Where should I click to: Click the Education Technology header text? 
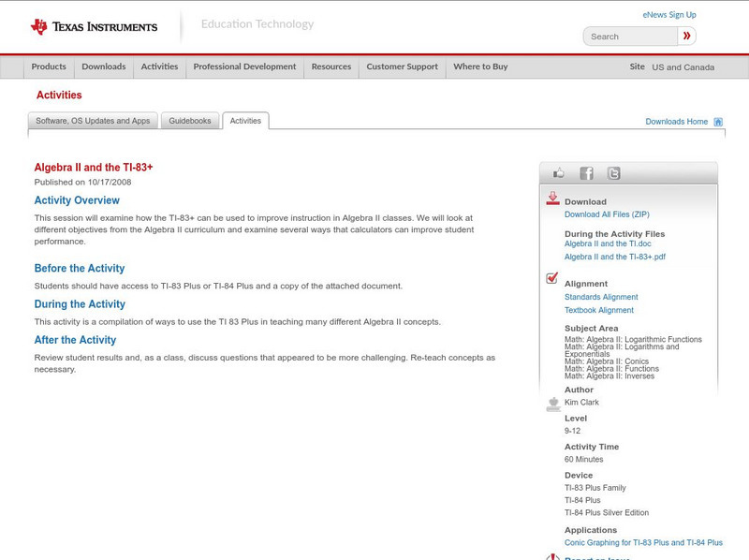pyautogui.click(x=257, y=24)
